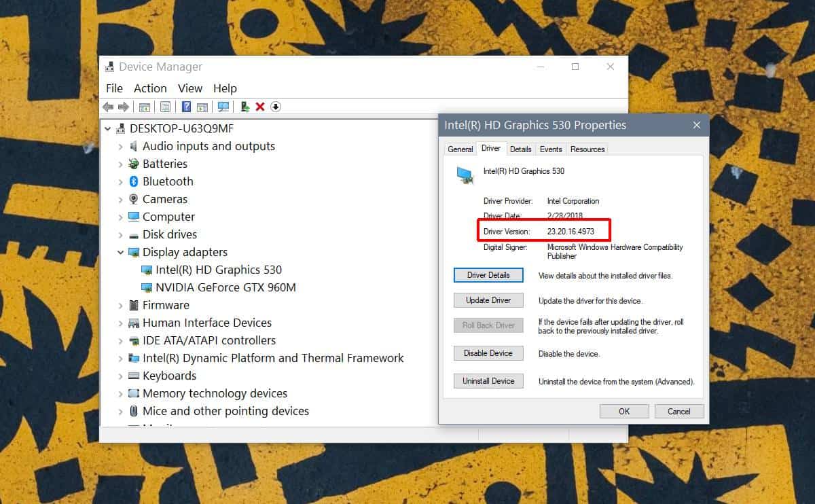815x504 pixels.
Task: Select the Batteries category icon
Action: (134, 164)
